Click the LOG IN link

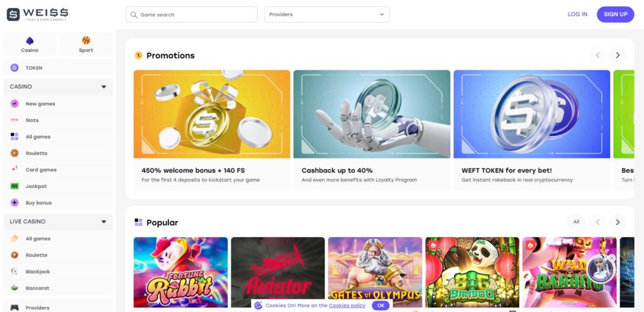pos(577,14)
